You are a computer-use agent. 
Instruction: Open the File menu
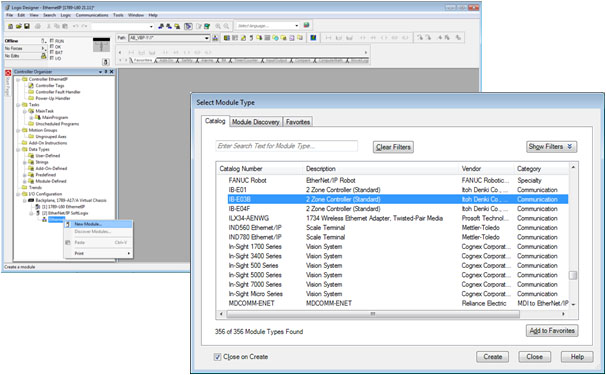pyautogui.click(x=9, y=15)
